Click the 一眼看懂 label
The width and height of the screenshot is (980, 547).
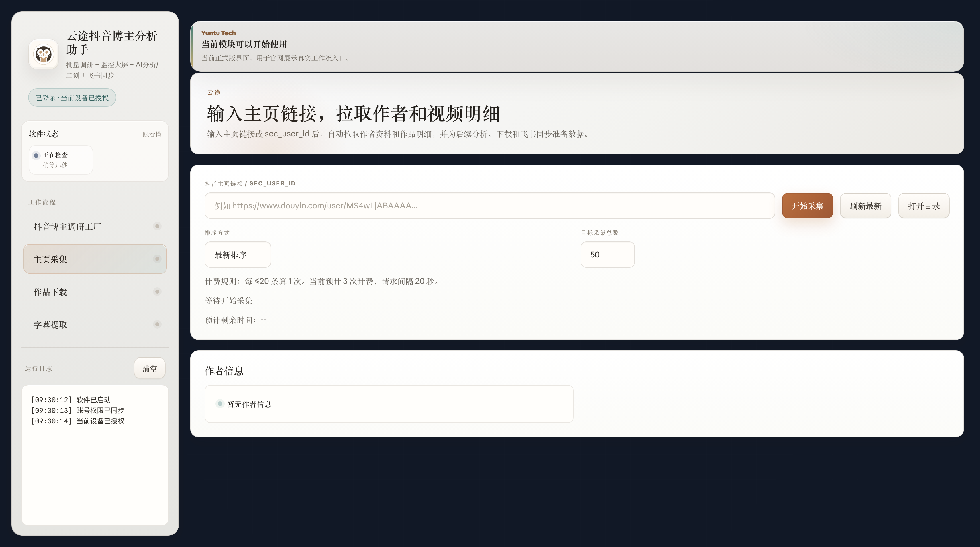[149, 134]
